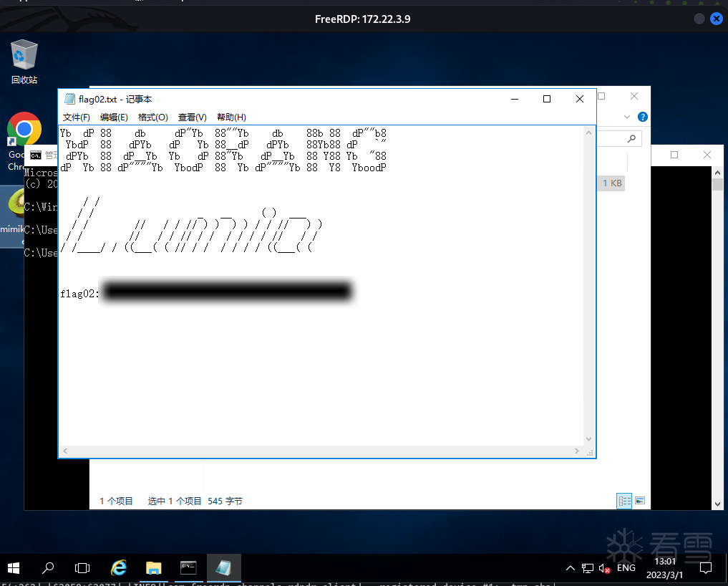Close the FreeRDP session with blue X
728x586 pixels.
pyautogui.click(x=717, y=19)
